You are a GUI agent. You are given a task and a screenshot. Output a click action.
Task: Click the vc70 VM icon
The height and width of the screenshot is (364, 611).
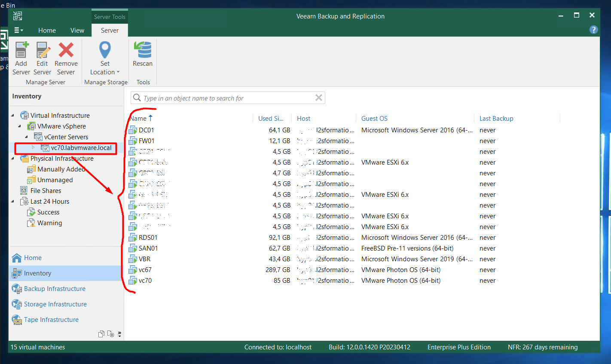click(133, 281)
